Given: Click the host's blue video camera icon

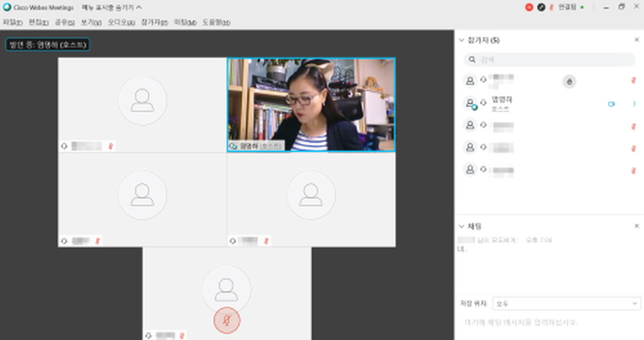Looking at the screenshot, I should pyautogui.click(x=612, y=104).
